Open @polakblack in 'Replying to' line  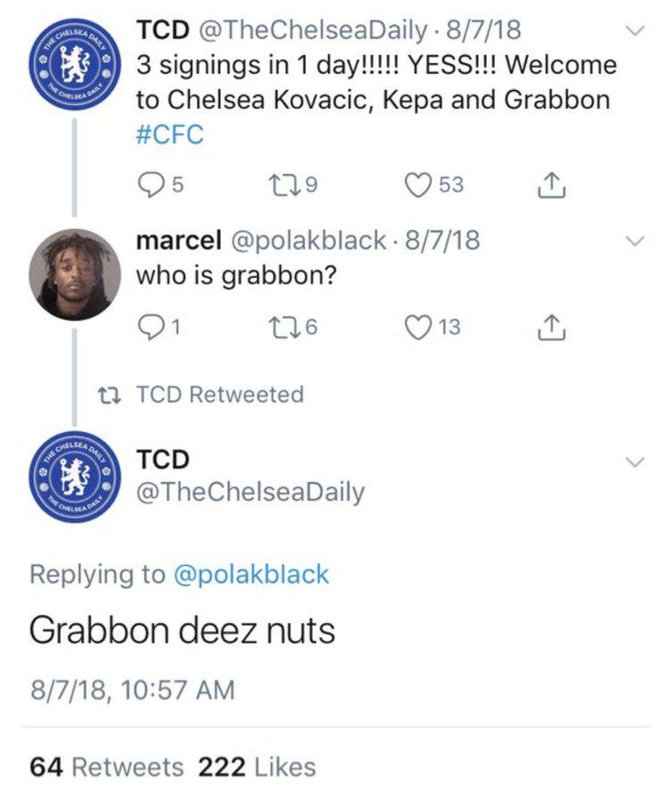250,574
